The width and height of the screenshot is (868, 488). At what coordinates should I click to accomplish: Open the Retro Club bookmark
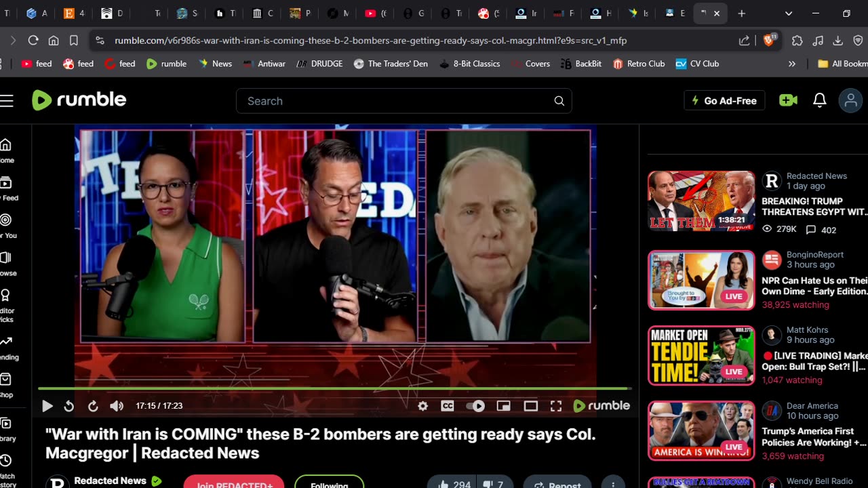click(639, 64)
